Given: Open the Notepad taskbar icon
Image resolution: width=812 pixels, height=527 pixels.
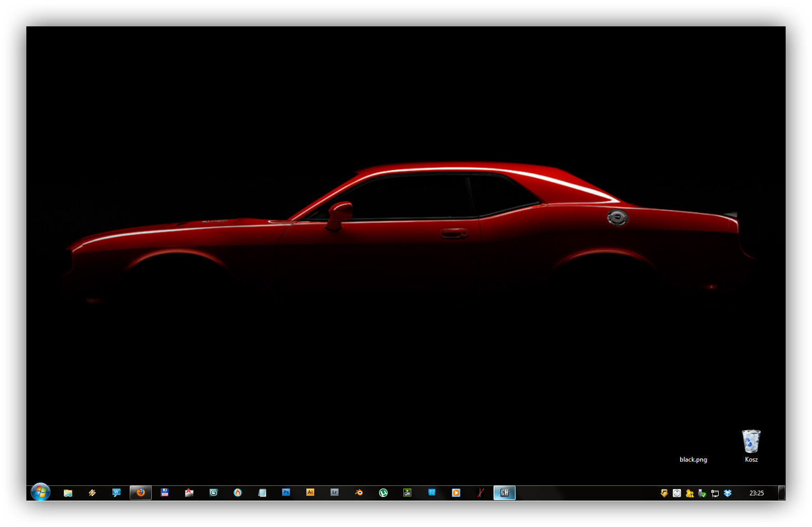Looking at the screenshot, I should tap(262, 493).
